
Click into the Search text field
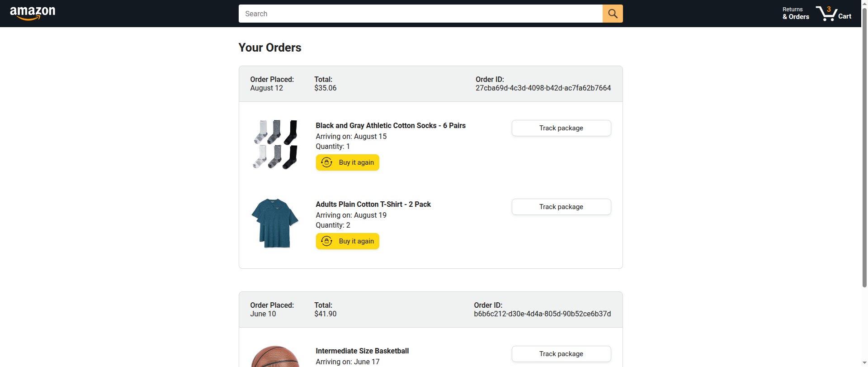pos(420,14)
